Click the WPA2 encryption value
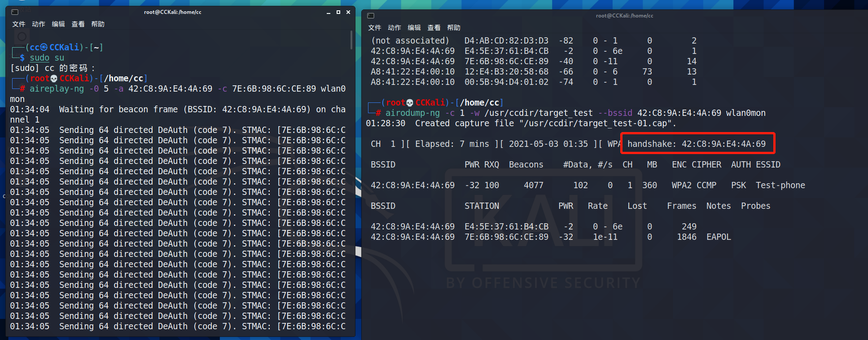This screenshot has width=868, height=340. (682, 185)
